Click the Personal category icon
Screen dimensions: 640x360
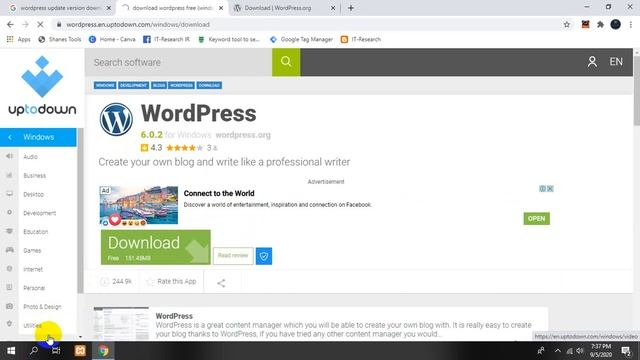9,287
